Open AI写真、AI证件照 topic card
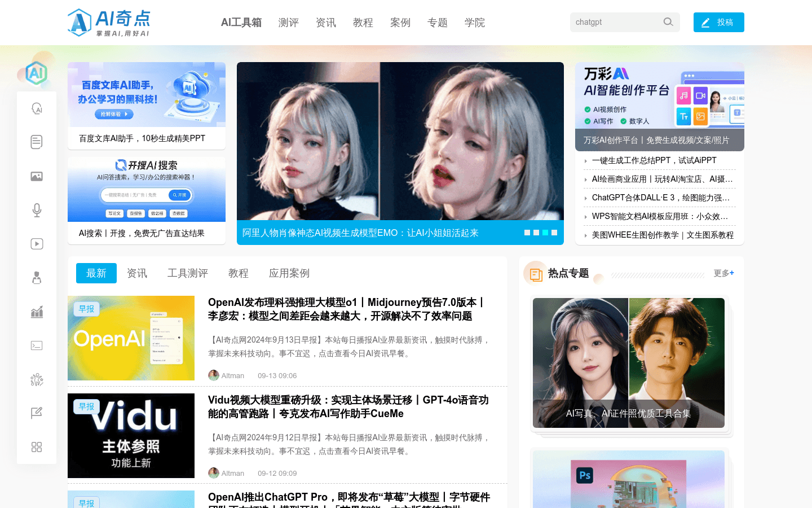Image resolution: width=812 pixels, height=508 pixels. tap(629, 363)
